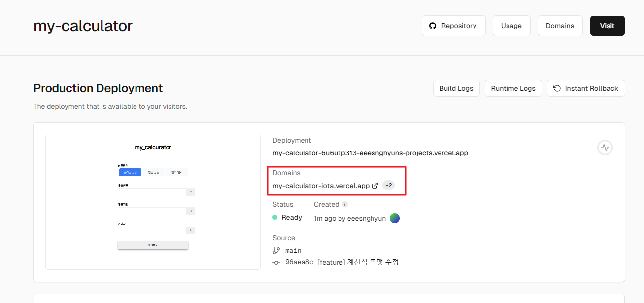The height and width of the screenshot is (303, 644).
Task: Click the git branch icon beside main
Action: [276, 250]
